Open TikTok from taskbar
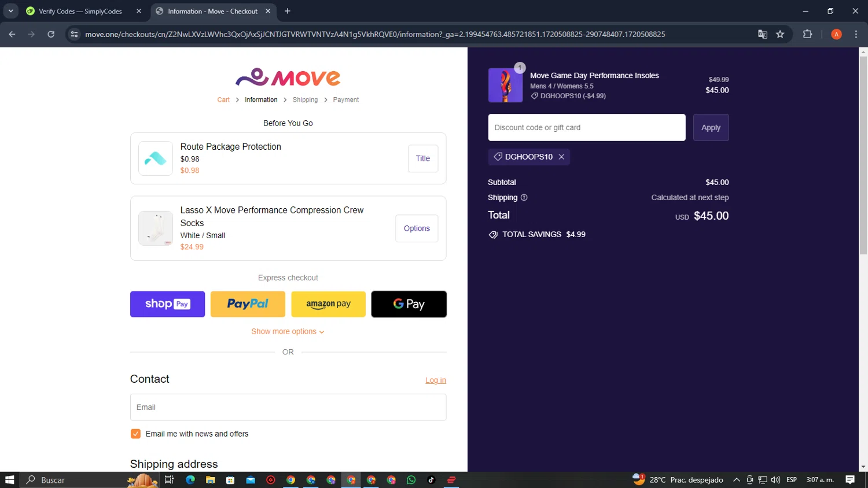Image resolution: width=868 pixels, height=488 pixels. (x=431, y=480)
